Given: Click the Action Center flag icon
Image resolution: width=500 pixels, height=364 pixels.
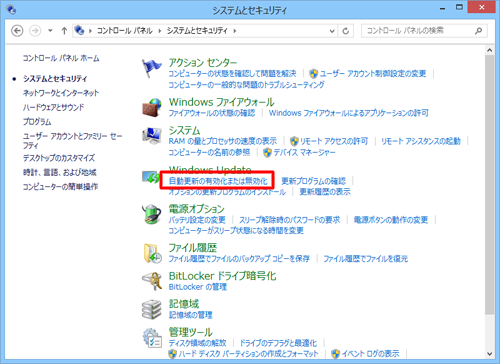Looking at the screenshot, I should coord(151,68).
